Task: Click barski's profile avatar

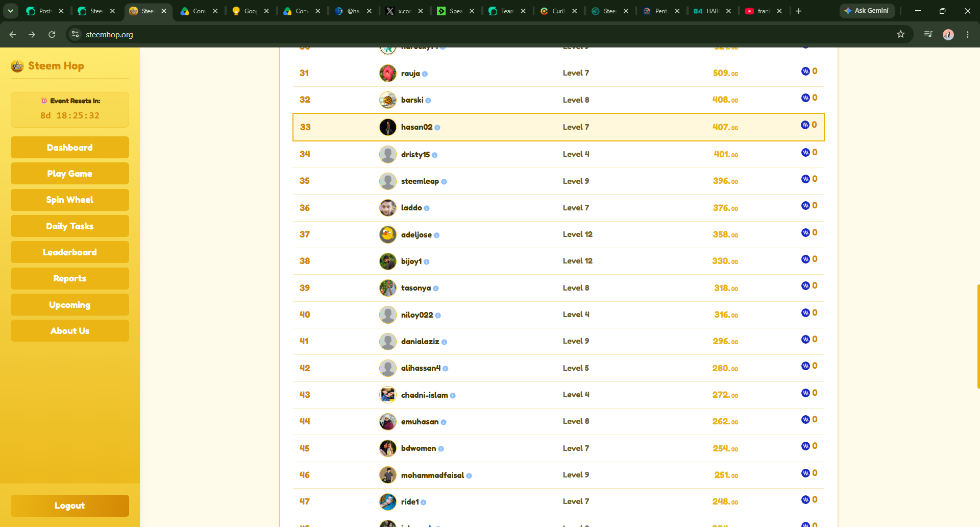Action: click(388, 100)
